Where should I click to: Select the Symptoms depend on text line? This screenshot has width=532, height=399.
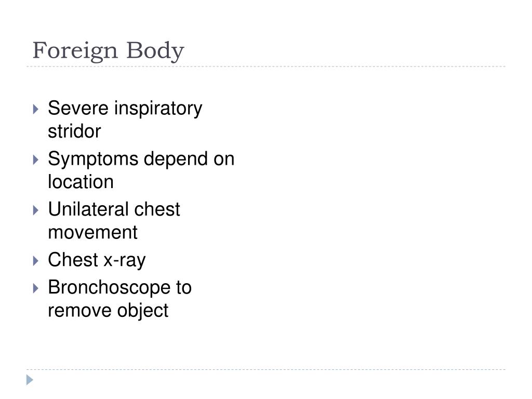(x=141, y=159)
